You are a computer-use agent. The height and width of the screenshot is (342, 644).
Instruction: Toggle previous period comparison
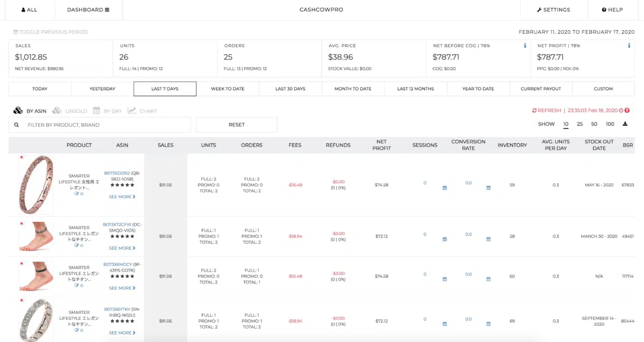[x=50, y=32]
